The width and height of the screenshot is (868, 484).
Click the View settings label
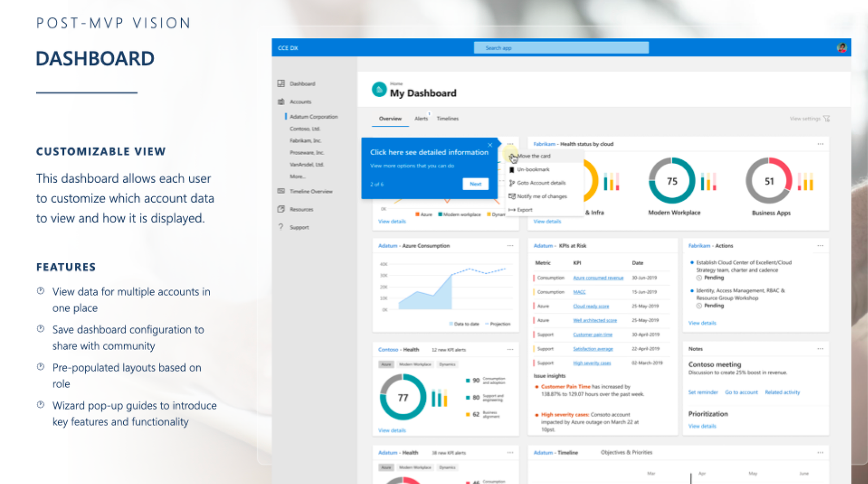[805, 119]
